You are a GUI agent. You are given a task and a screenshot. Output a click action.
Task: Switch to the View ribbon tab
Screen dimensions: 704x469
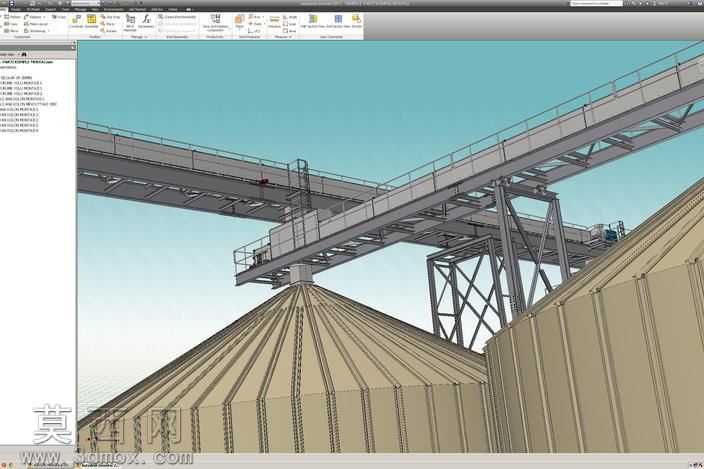(95, 9)
